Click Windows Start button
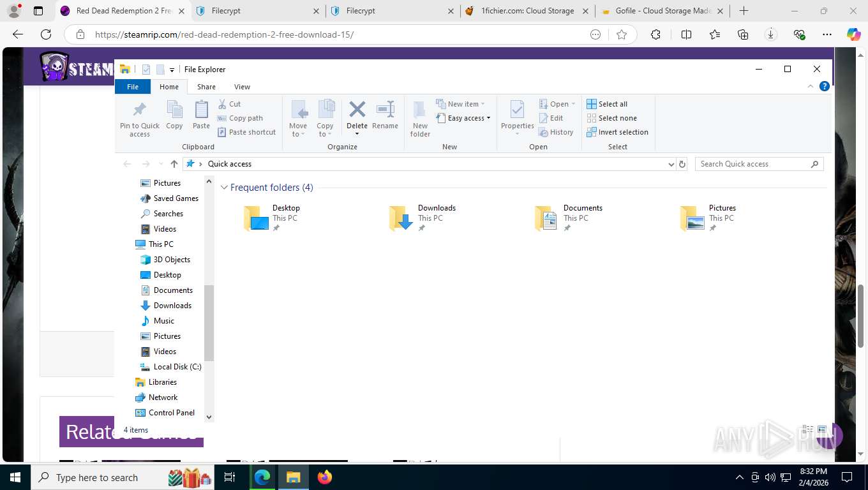This screenshot has width=868, height=490. click(15, 477)
